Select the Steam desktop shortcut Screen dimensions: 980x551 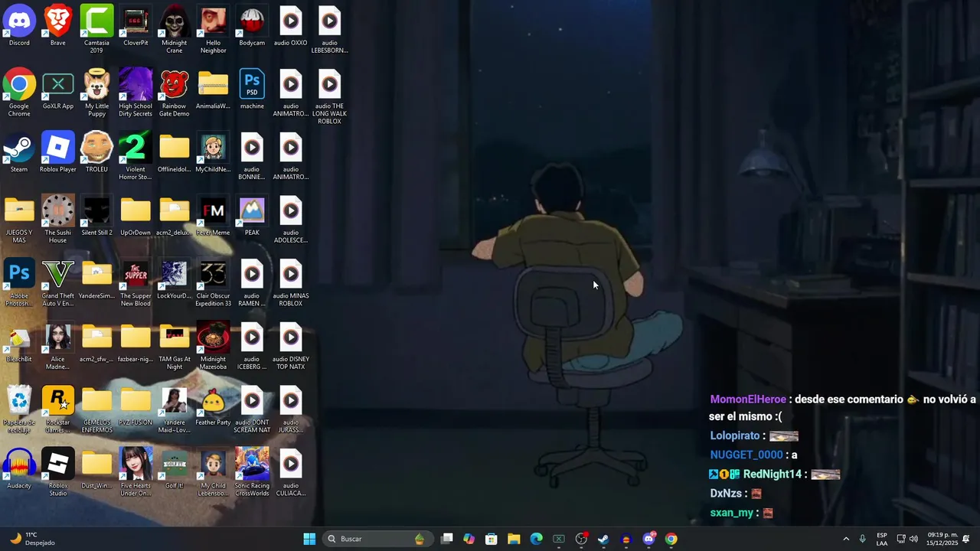(19, 153)
